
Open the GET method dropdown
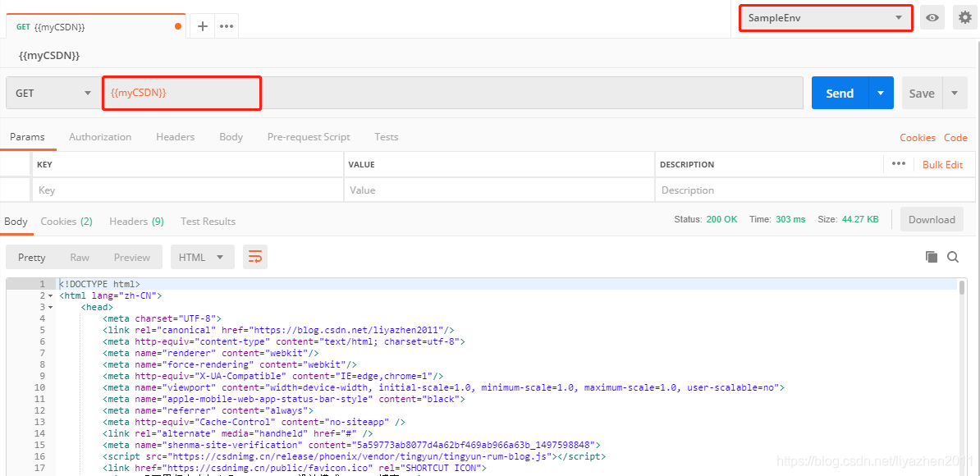pyautogui.click(x=53, y=93)
